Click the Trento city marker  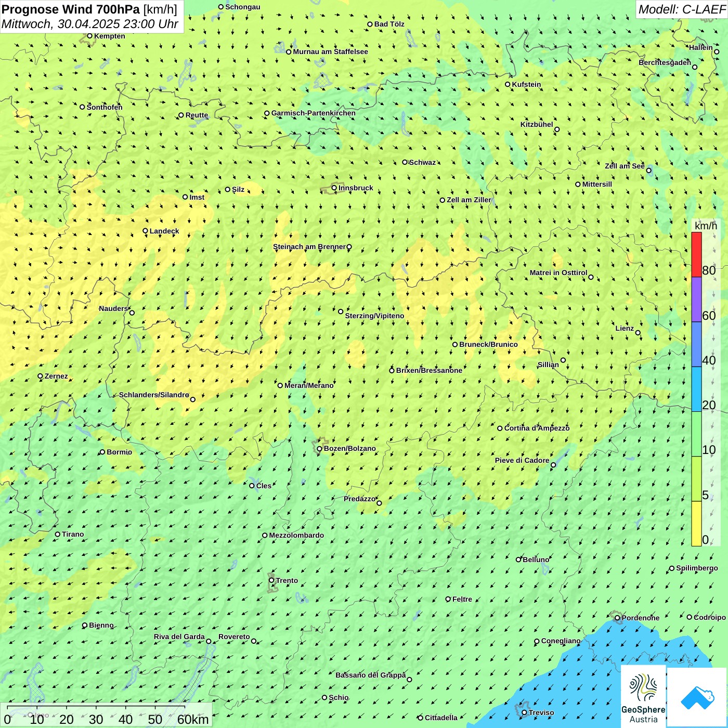(x=271, y=580)
